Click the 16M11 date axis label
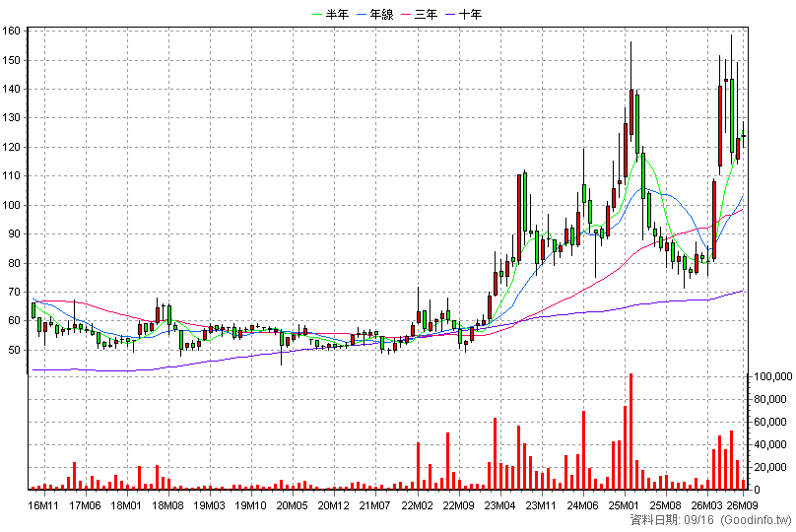This screenshot has height=532, width=796. (x=43, y=505)
